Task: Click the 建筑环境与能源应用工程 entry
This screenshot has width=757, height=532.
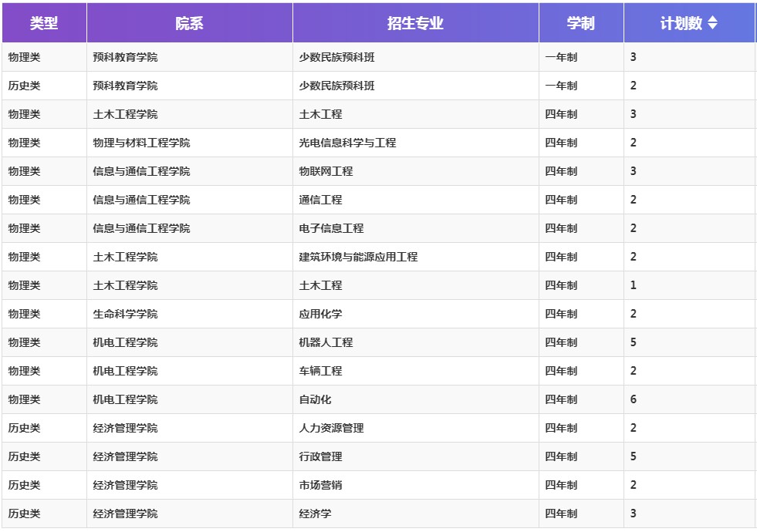Action: click(358, 257)
